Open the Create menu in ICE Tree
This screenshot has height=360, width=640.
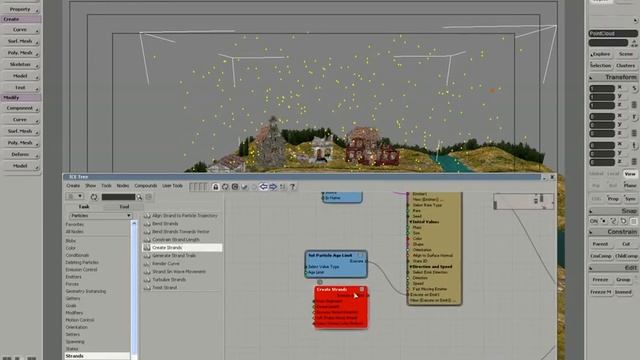point(73,186)
